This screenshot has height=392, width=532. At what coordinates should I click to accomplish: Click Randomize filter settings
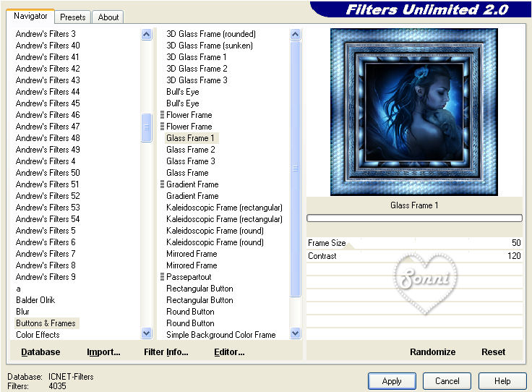(432, 352)
